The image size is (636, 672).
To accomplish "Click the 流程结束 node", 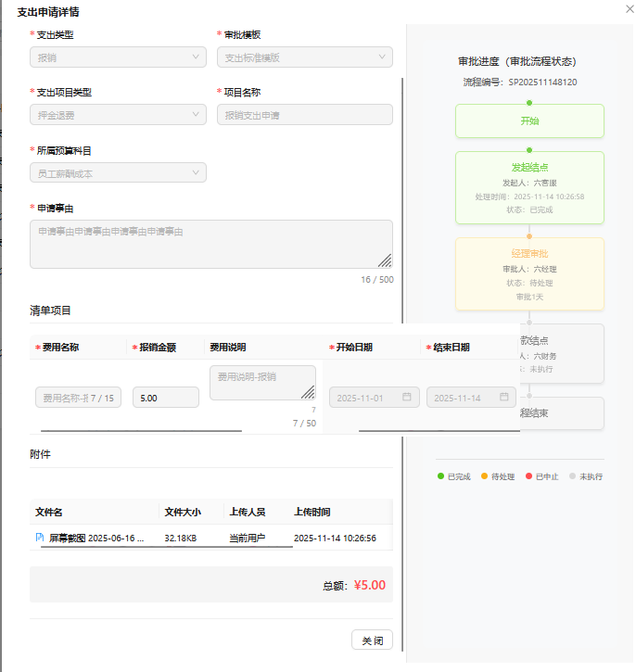I will tap(562, 413).
